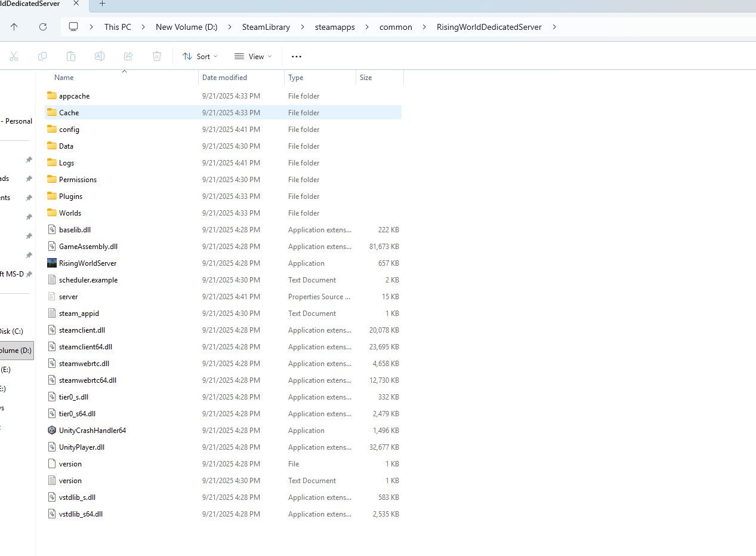Expand chevron after RisingWorldDedicatedServer in address bar
This screenshot has width=756, height=556.
coord(554,27)
